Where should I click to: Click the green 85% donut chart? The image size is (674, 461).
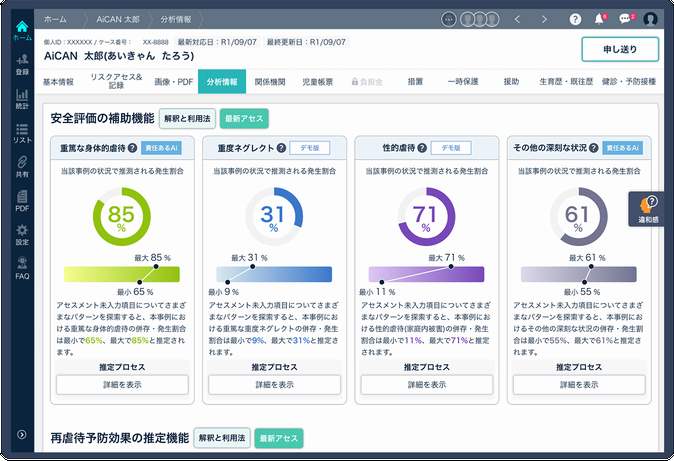click(122, 216)
